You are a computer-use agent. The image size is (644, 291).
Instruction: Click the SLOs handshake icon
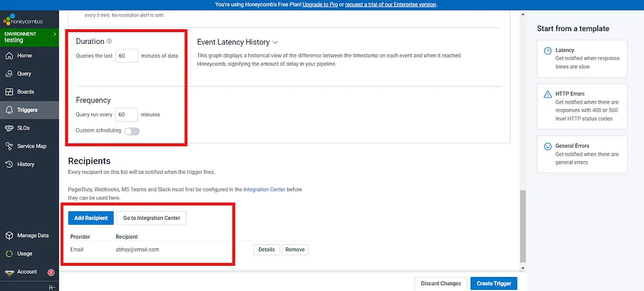[9, 128]
